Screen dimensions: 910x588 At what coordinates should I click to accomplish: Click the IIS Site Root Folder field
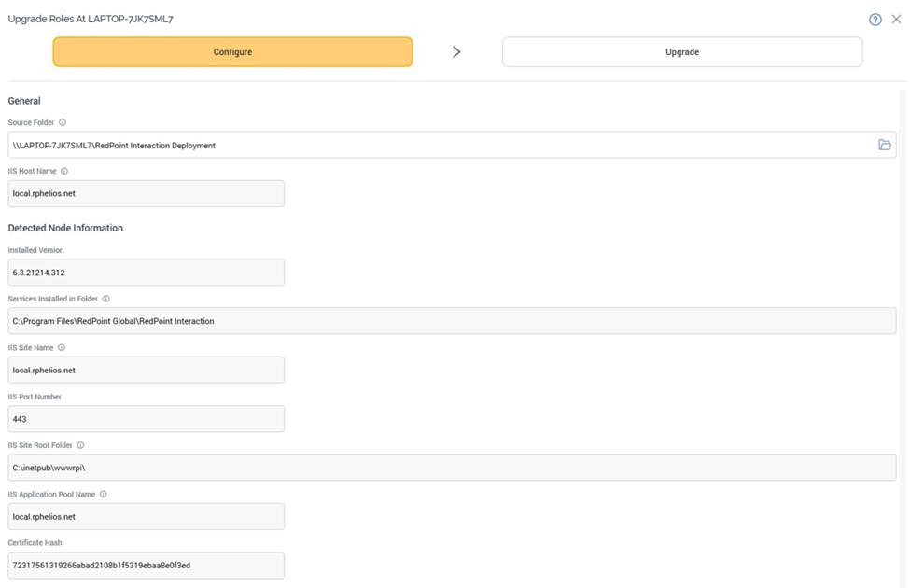click(x=452, y=468)
